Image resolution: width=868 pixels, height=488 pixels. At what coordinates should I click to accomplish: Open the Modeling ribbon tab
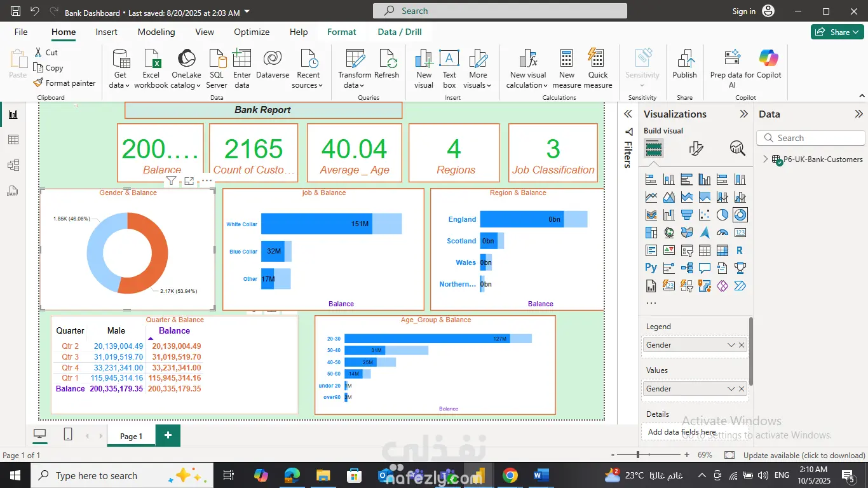pyautogui.click(x=156, y=32)
